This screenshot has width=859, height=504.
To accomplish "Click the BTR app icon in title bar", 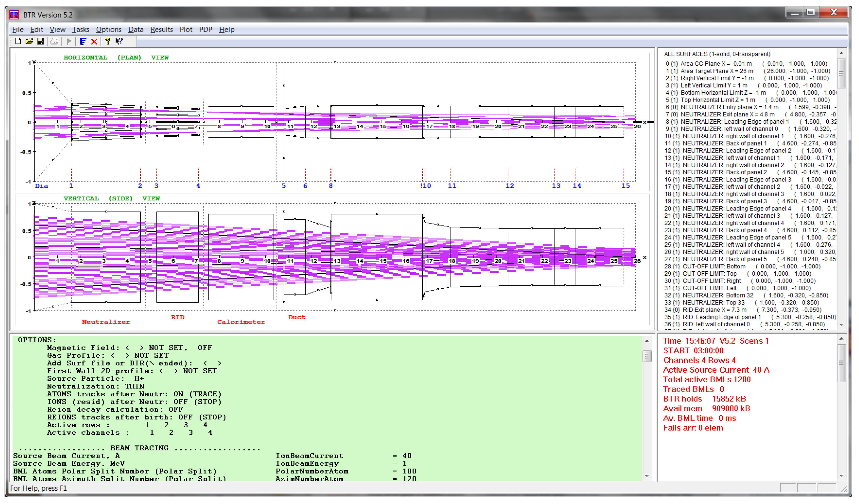I will coord(14,15).
